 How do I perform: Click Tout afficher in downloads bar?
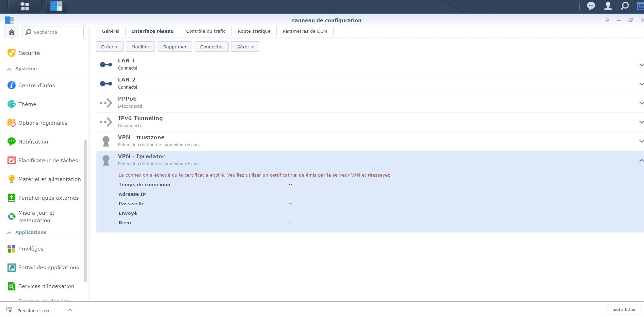point(623,310)
